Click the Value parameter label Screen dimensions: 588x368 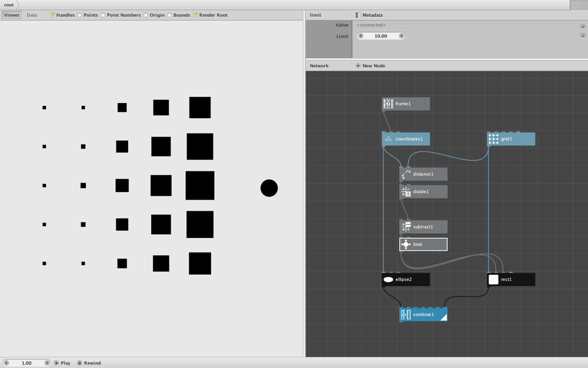pos(342,25)
